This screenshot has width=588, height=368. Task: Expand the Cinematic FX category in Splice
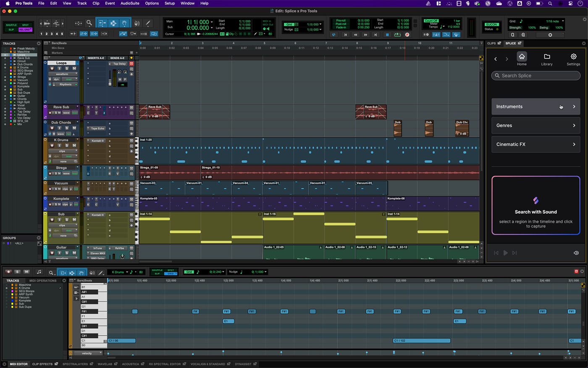[x=536, y=144]
